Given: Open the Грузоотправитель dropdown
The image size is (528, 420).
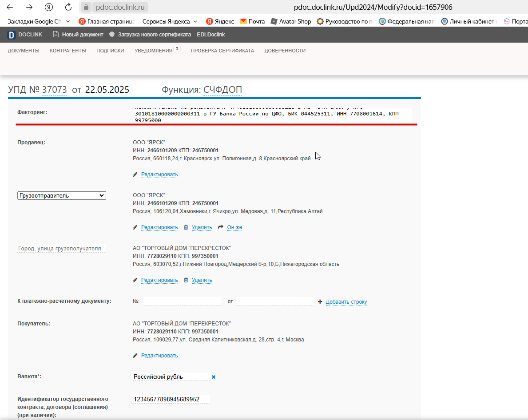Looking at the screenshot, I should click(62, 195).
